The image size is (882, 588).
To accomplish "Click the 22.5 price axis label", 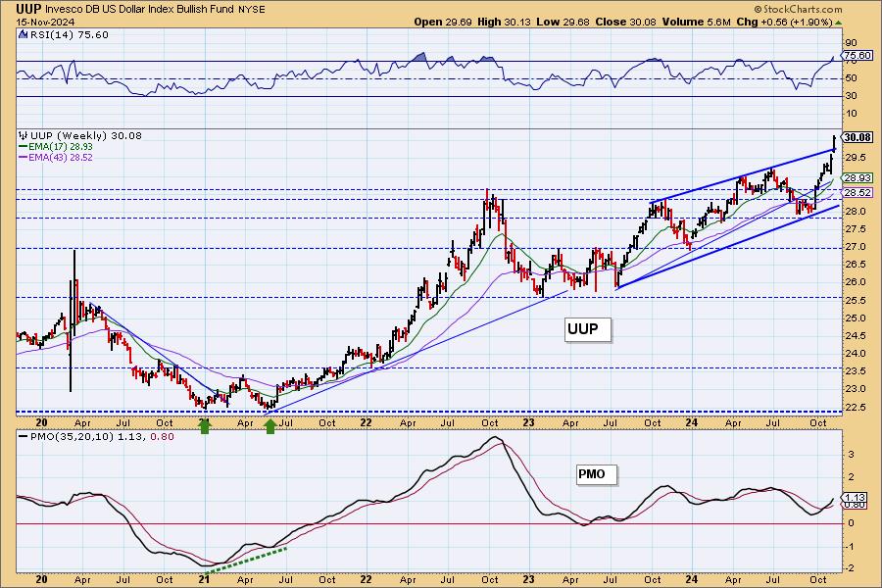I will [854, 407].
